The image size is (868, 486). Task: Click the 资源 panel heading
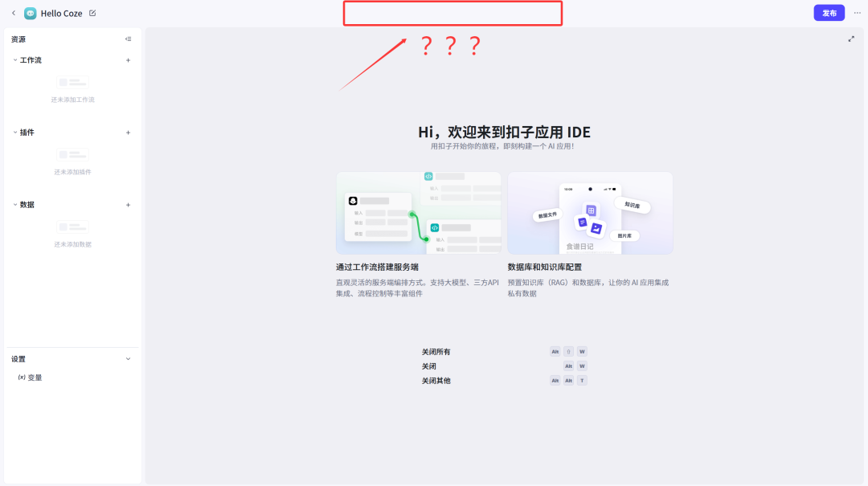pyautogui.click(x=18, y=39)
